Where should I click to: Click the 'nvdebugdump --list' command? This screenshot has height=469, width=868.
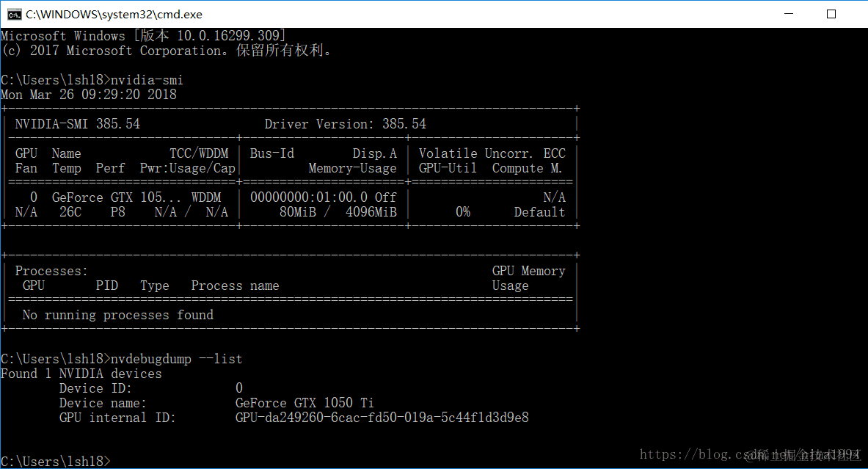(177, 360)
